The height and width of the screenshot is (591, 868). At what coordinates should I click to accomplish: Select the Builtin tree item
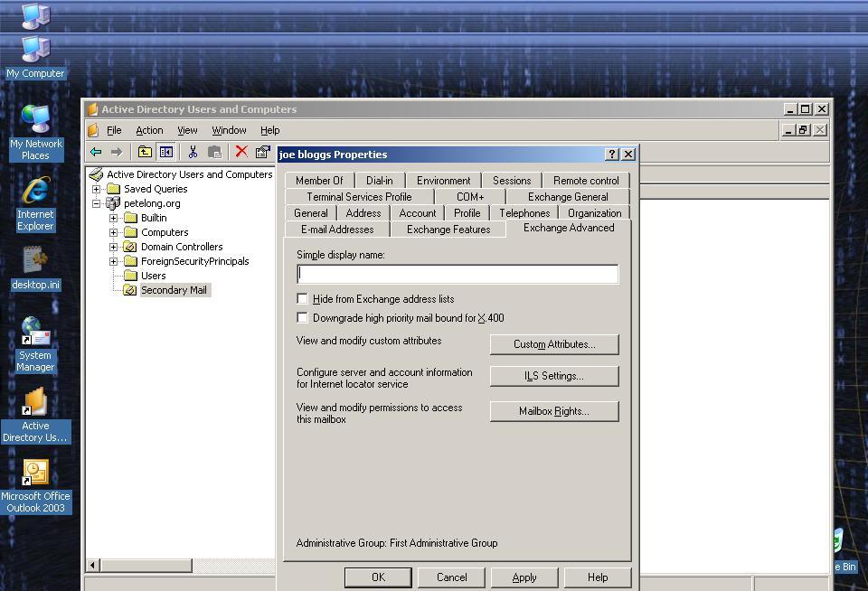pyautogui.click(x=154, y=218)
